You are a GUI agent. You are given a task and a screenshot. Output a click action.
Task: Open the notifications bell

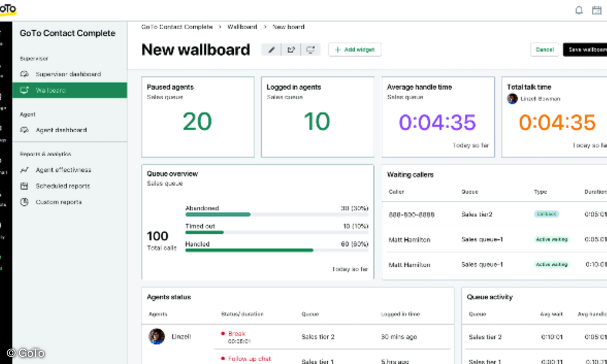point(579,10)
